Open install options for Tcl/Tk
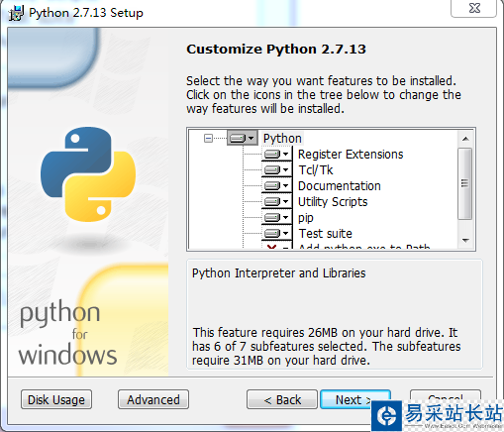The width and height of the screenshot is (504, 432). (x=276, y=169)
